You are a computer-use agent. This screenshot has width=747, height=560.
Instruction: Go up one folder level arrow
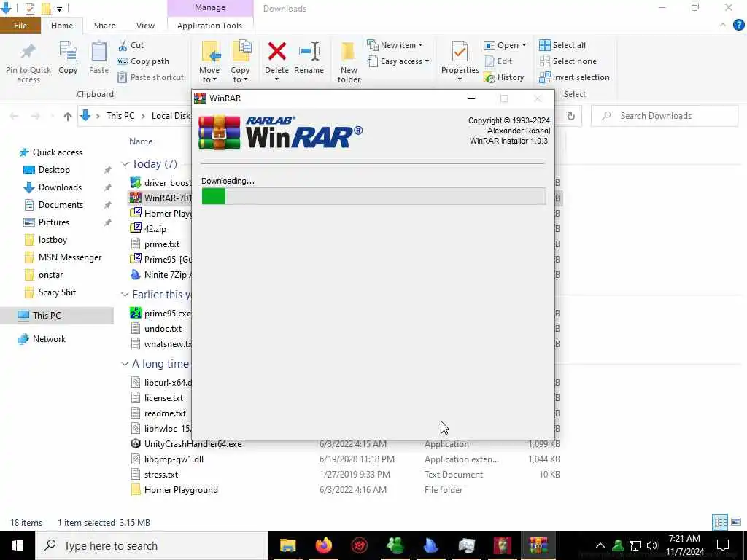coord(68,116)
